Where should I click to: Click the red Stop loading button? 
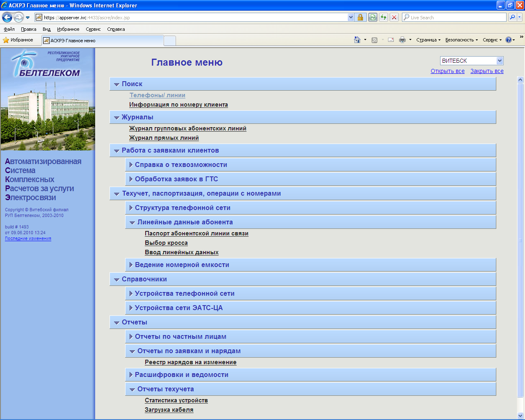click(394, 17)
